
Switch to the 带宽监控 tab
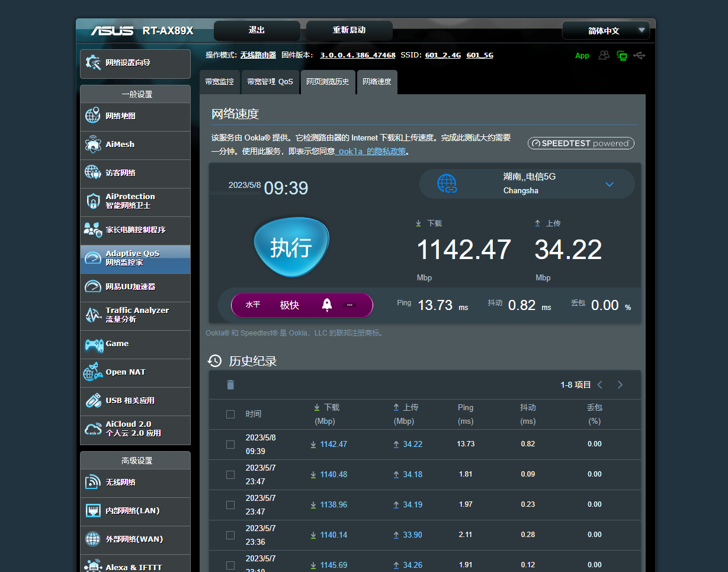219,82
